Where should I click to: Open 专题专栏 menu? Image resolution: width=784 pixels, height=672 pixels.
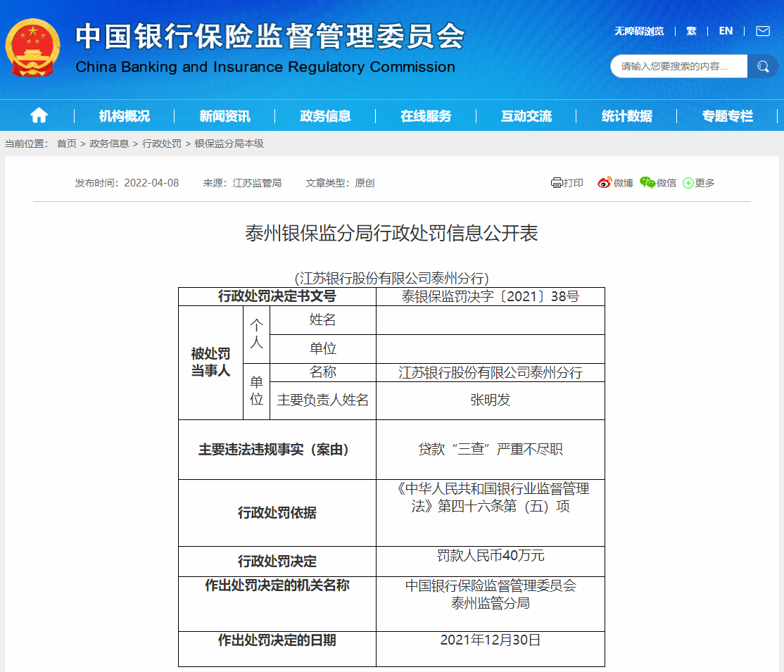pyautogui.click(x=727, y=116)
